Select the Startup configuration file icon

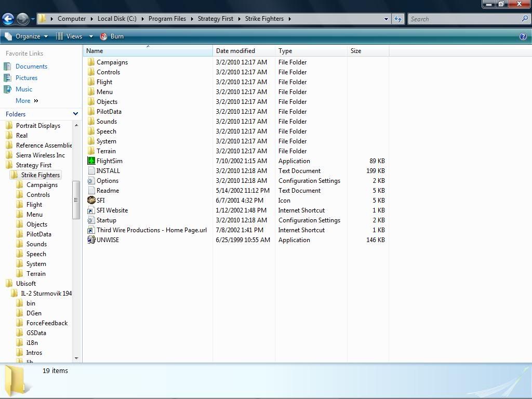[91, 220]
